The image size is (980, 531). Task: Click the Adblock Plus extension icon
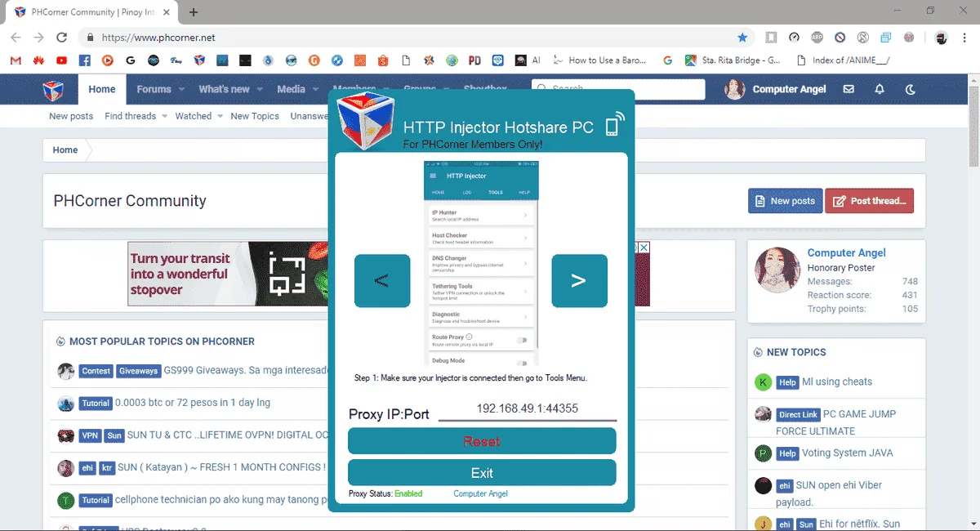[x=817, y=38]
